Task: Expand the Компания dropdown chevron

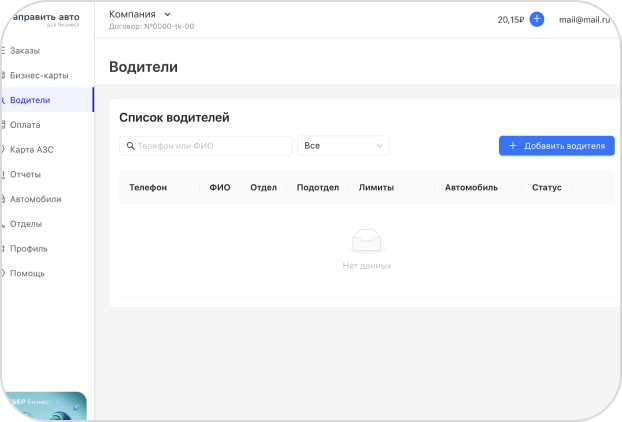Action: point(167,14)
